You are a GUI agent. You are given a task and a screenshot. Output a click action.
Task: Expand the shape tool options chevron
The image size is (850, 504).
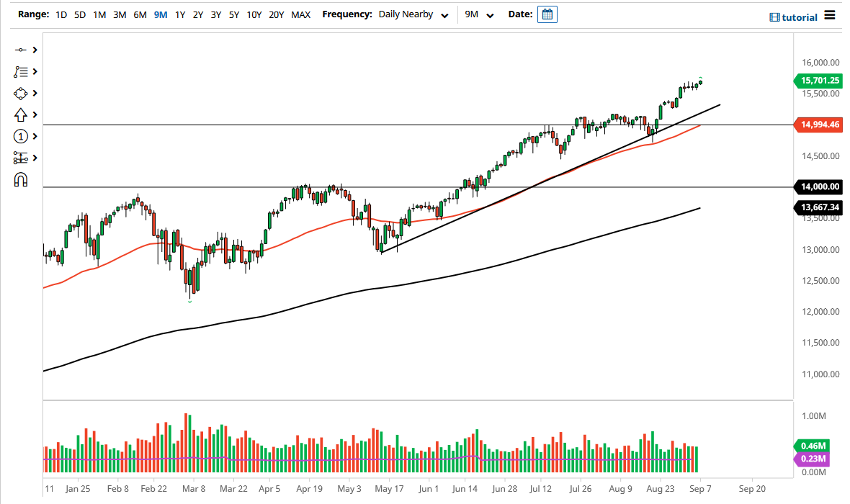pos(35,93)
